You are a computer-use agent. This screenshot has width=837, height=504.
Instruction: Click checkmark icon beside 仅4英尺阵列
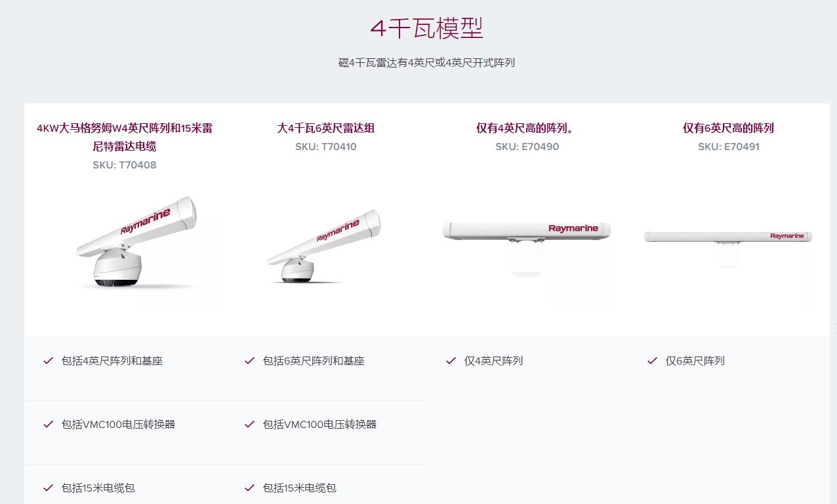[451, 360]
